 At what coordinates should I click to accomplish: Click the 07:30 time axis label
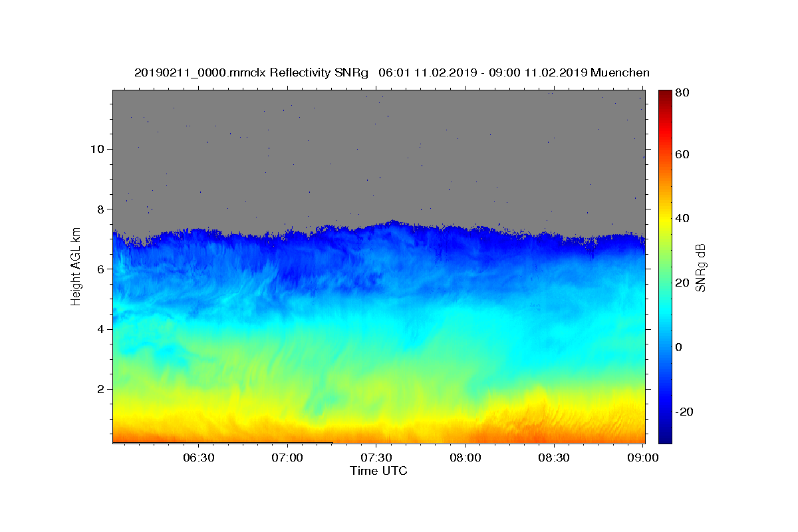click(376, 458)
